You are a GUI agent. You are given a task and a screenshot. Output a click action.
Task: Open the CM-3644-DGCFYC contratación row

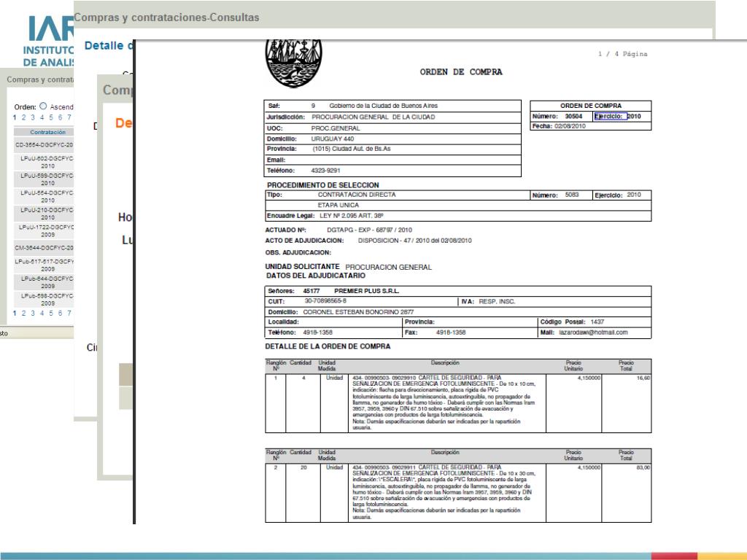(44, 248)
